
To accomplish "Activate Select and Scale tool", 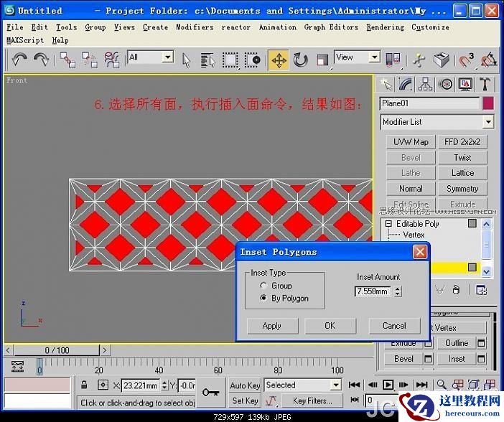I will tap(322, 60).
